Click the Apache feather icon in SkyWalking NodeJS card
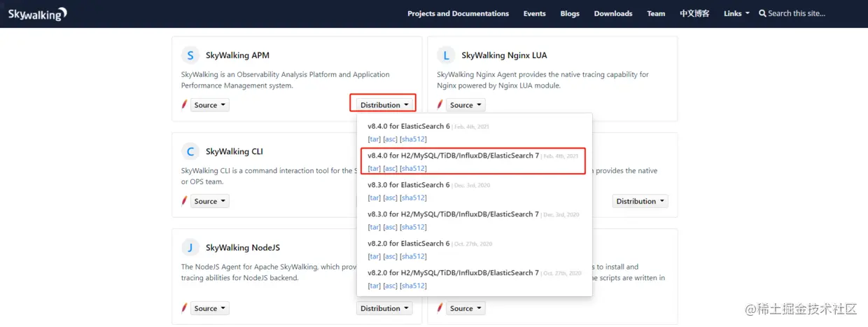 coord(185,308)
